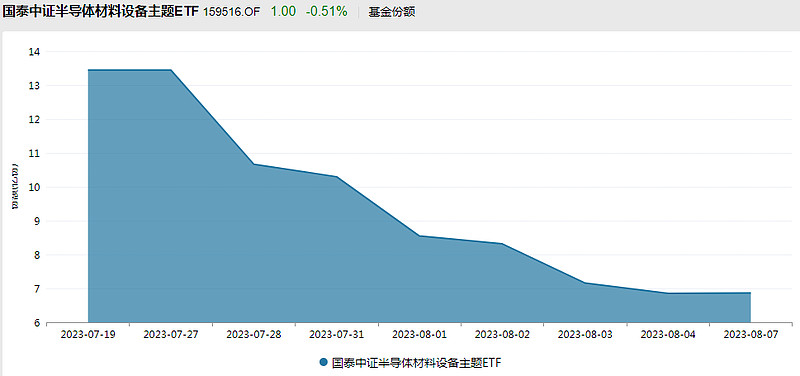Click the legend label 国泰中证半导体材料设备主题ETF
The height and width of the screenshot is (376, 800).
[416, 362]
